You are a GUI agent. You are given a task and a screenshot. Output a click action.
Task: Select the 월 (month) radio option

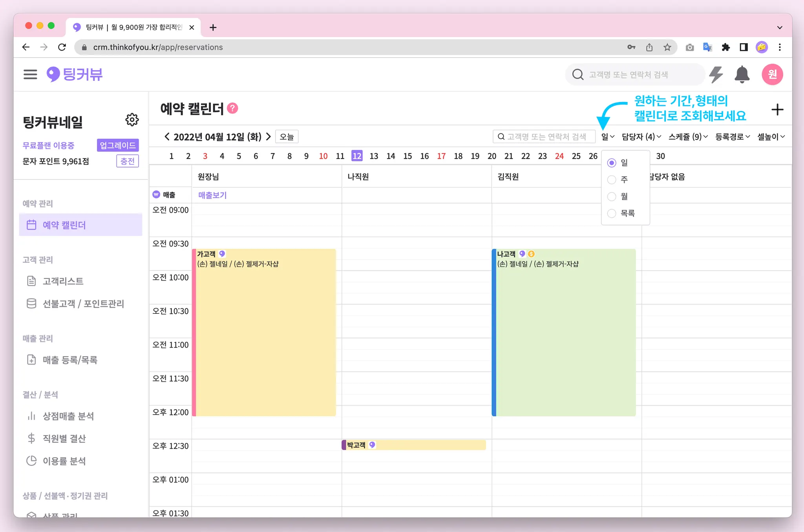click(x=612, y=197)
